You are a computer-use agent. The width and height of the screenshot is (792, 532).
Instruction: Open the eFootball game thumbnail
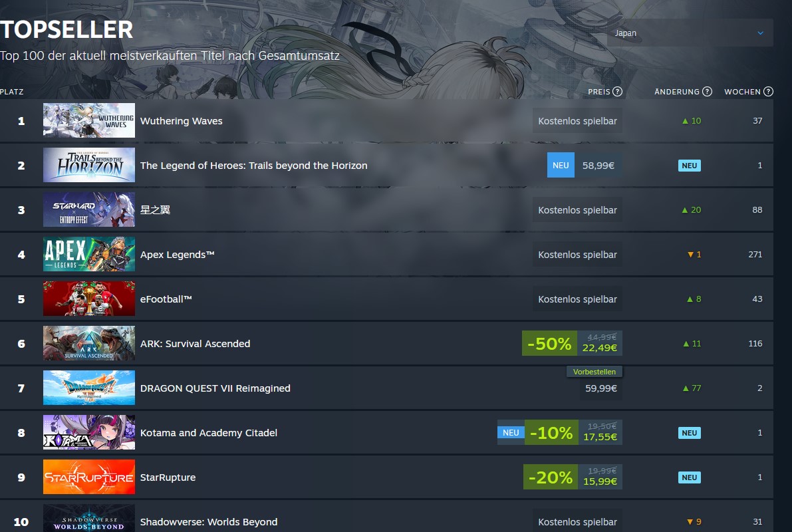(x=89, y=299)
